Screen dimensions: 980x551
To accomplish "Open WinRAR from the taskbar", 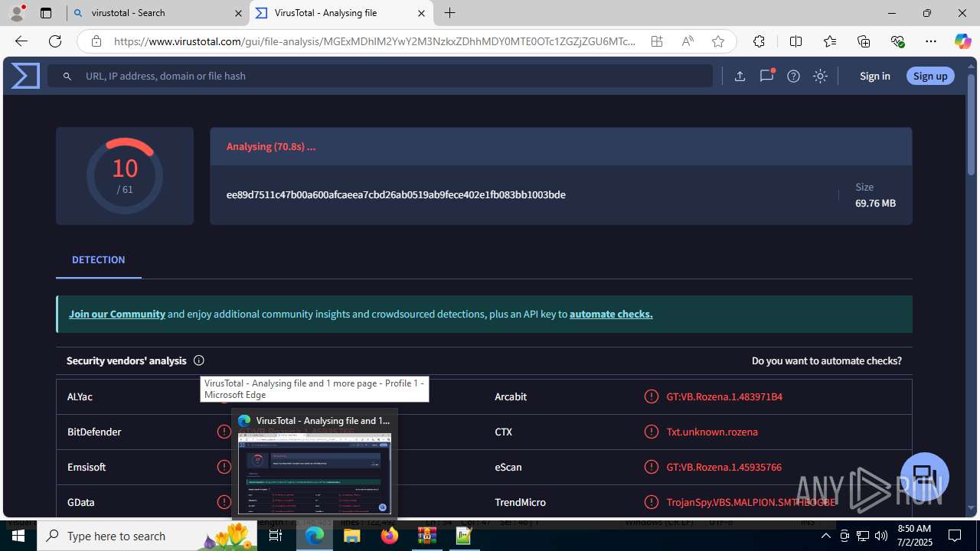I will 426,536.
